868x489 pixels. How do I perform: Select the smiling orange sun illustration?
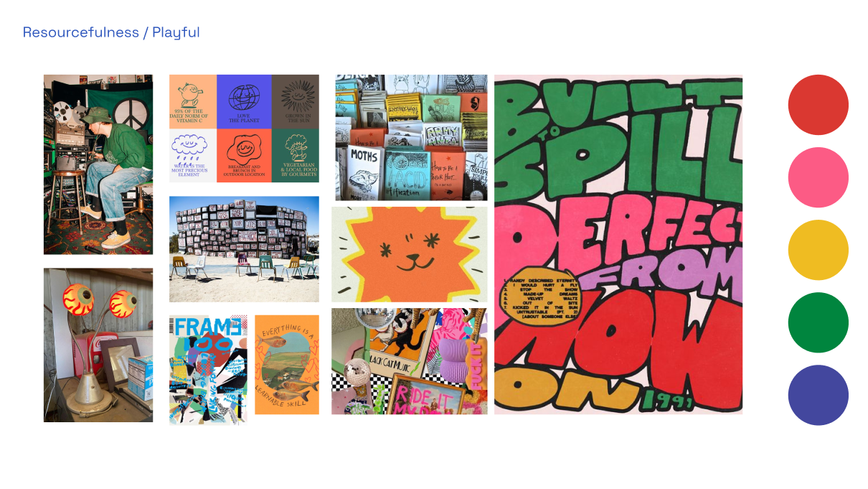409,254
